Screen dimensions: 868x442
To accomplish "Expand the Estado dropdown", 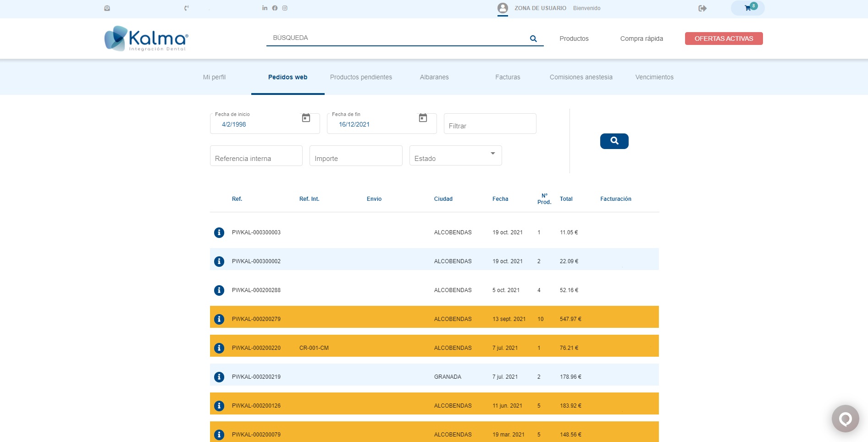I will coord(455,155).
